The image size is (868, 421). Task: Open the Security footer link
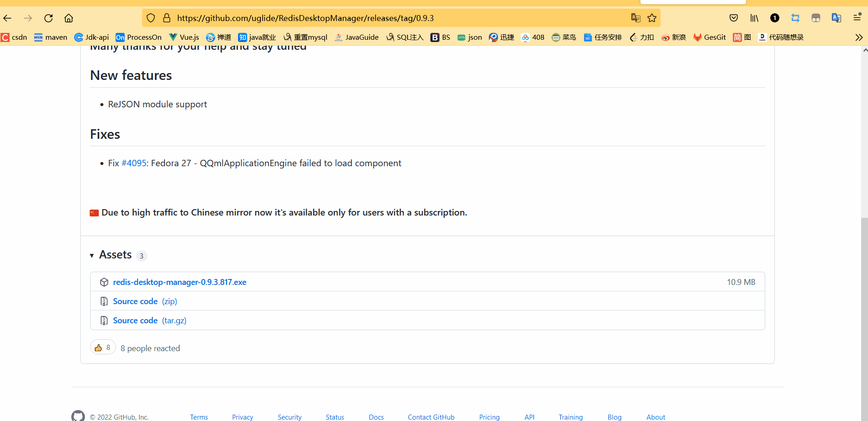tap(290, 417)
